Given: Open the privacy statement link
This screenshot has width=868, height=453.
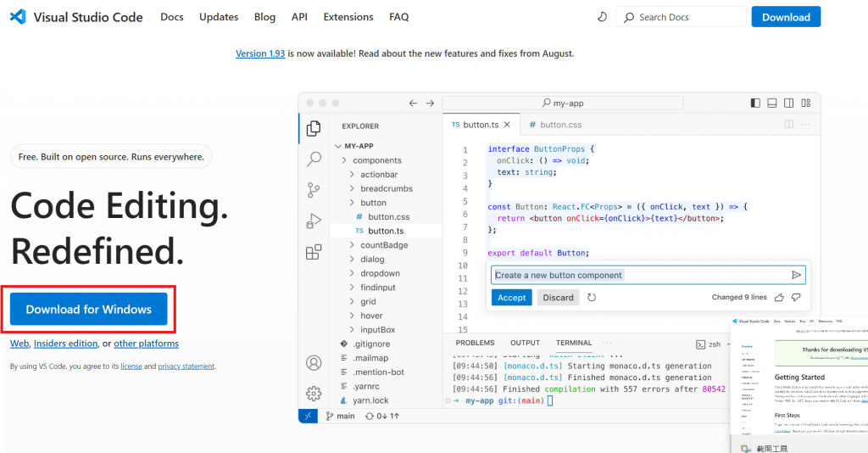Looking at the screenshot, I should pos(186,366).
